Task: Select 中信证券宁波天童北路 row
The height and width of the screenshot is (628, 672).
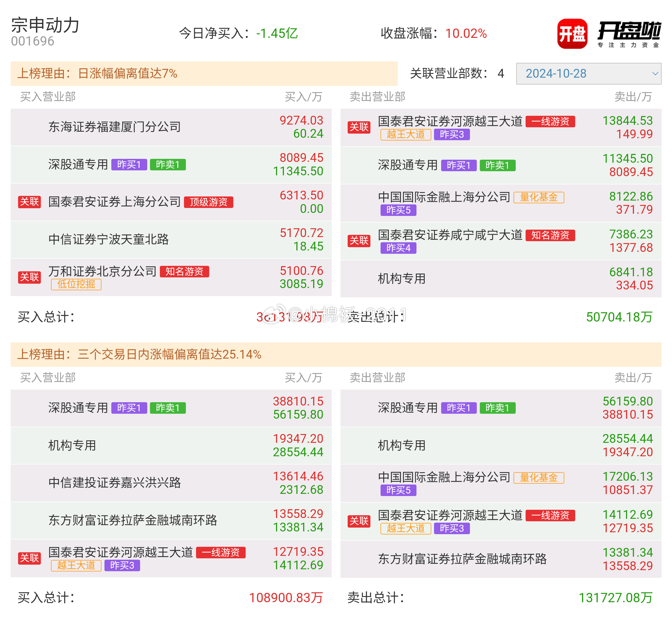Action: (171, 240)
